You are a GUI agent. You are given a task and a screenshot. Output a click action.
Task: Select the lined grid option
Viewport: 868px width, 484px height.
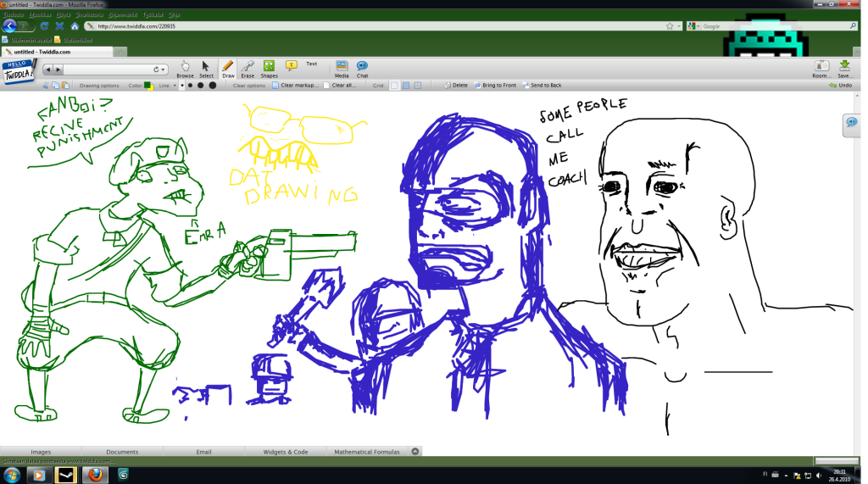click(x=417, y=86)
